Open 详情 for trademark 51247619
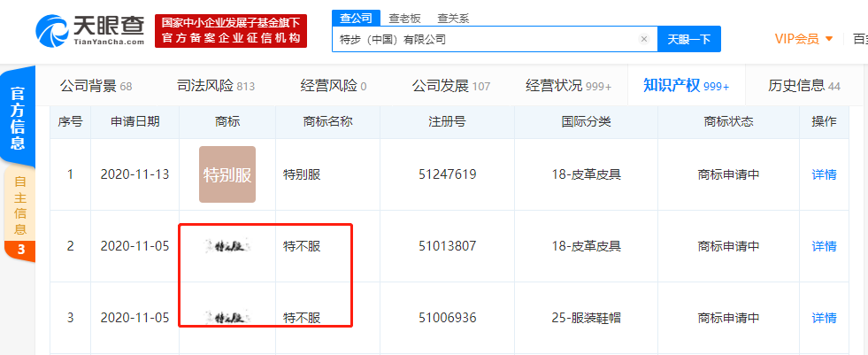Screen dimensions: 868x355 pyautogui.click(x=824, y=174)
